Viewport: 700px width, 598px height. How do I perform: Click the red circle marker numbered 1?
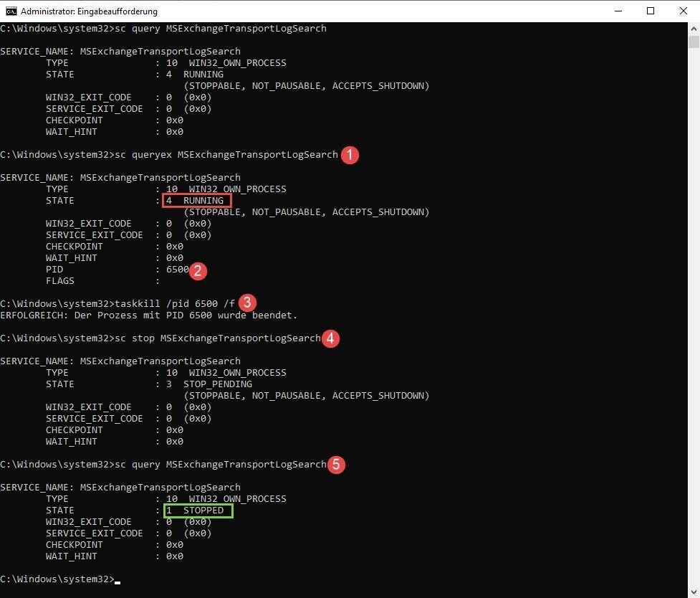[x=349, y=155]
